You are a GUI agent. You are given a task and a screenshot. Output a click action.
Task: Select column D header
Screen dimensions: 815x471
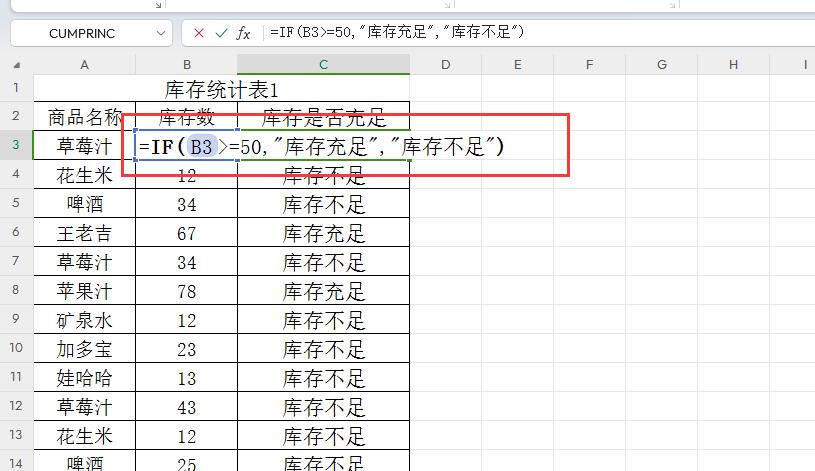point(445,64)
